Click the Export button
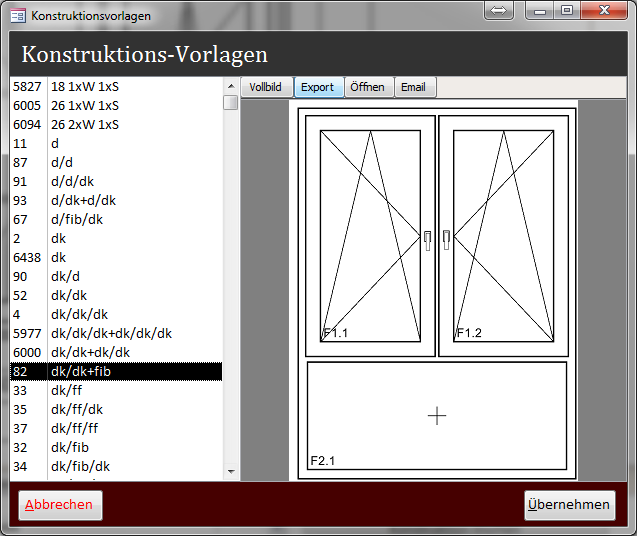 pyautogui.click(x=318, y=87)
